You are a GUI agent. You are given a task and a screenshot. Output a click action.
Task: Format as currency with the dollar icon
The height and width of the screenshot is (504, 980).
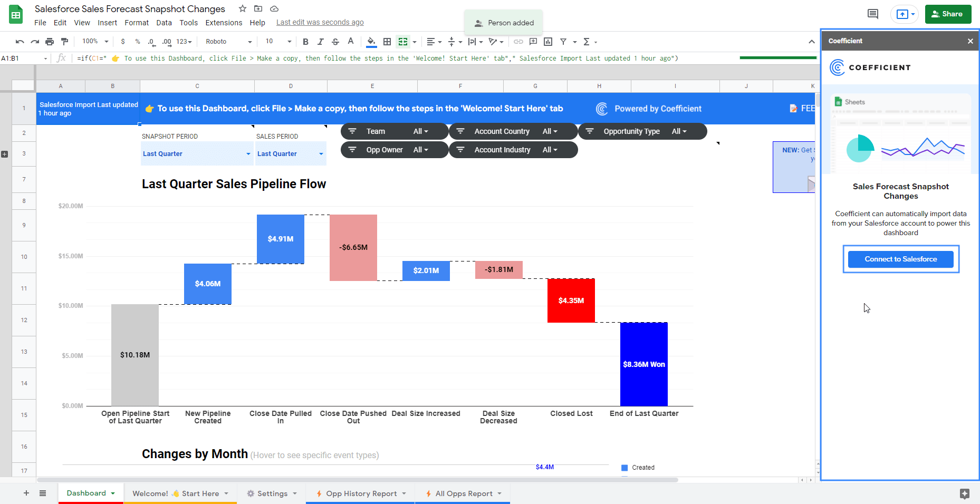click(x=123, y=42)
